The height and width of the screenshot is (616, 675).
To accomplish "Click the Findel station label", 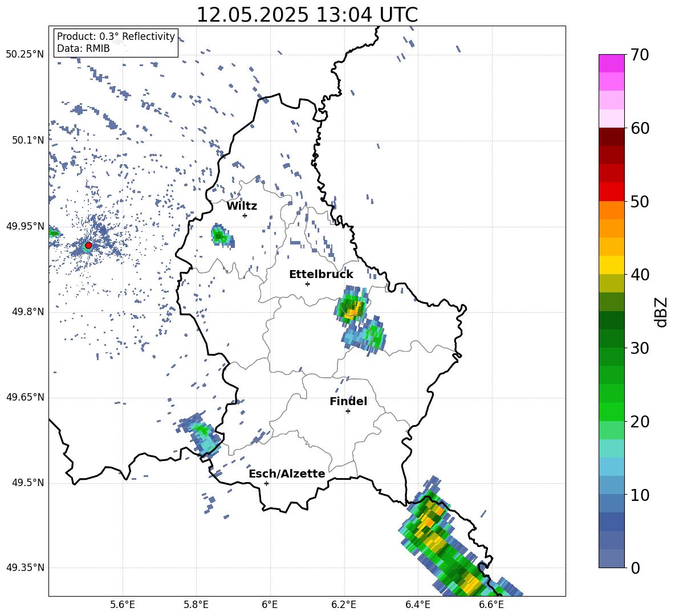I will coord(348,401).
